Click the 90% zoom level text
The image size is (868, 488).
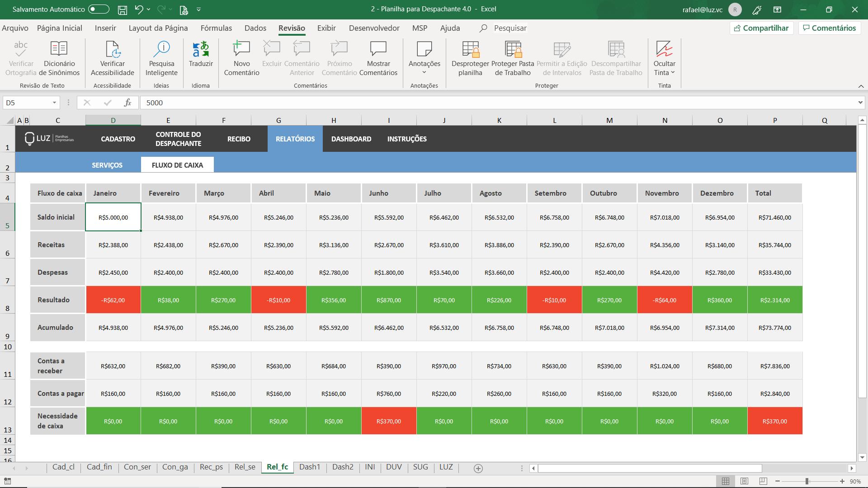855,482
